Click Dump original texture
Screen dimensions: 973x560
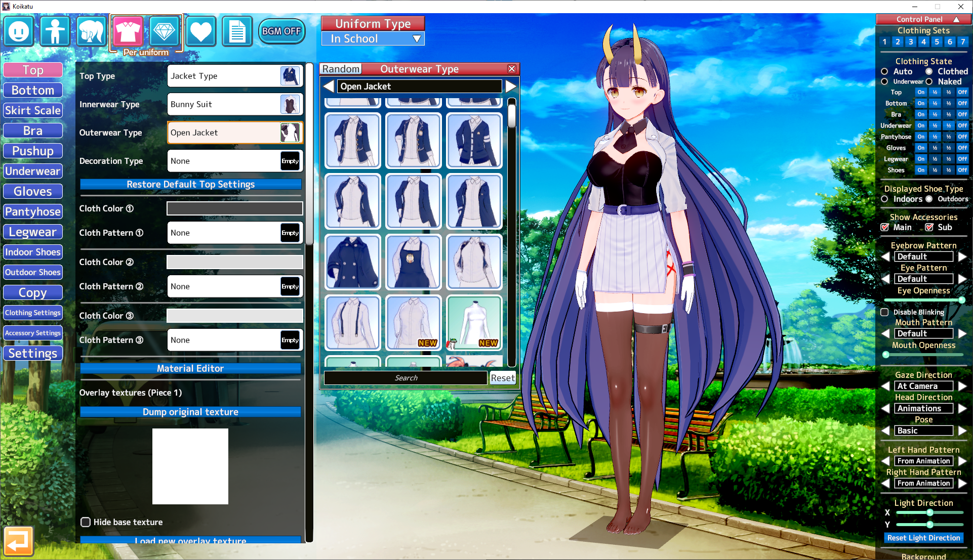pos(191,412)
